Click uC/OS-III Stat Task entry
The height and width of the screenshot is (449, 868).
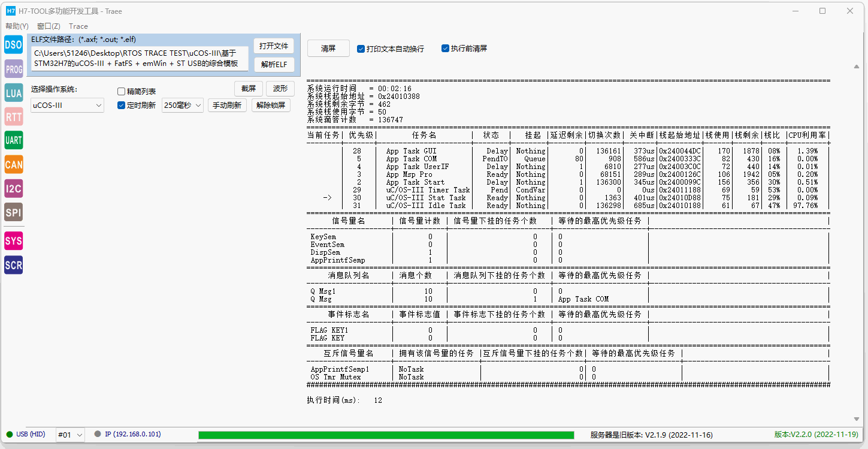[x=426, y=198]
